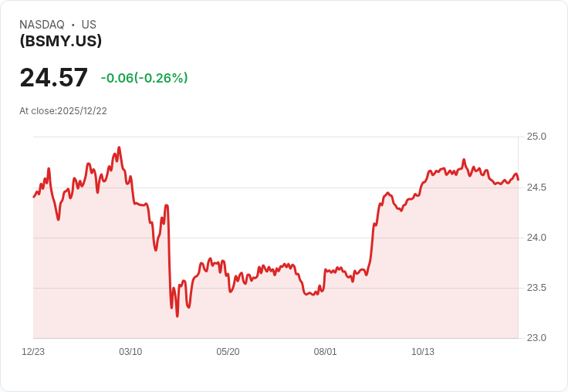
Task: Click the -0.06(-0.26%) price change
Action: 144,78
